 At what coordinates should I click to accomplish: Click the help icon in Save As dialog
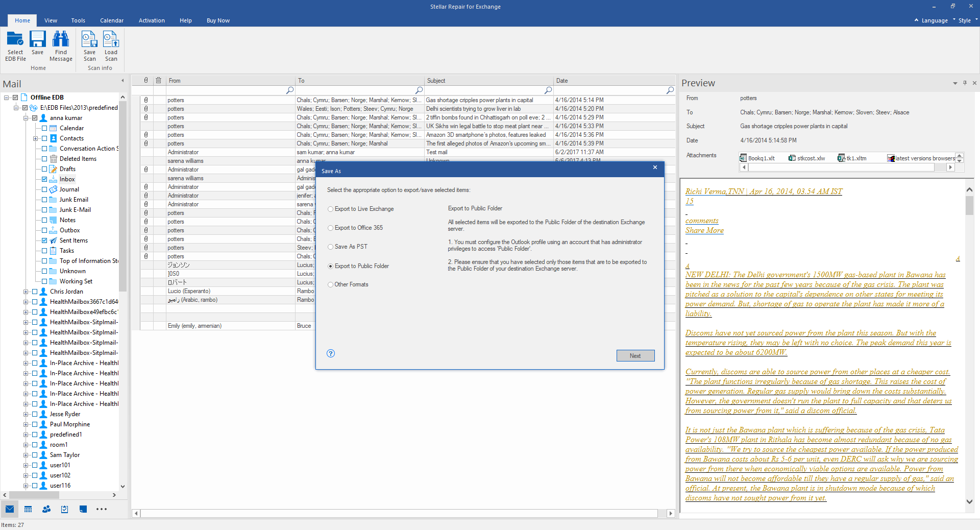click(x=331, y=353)
